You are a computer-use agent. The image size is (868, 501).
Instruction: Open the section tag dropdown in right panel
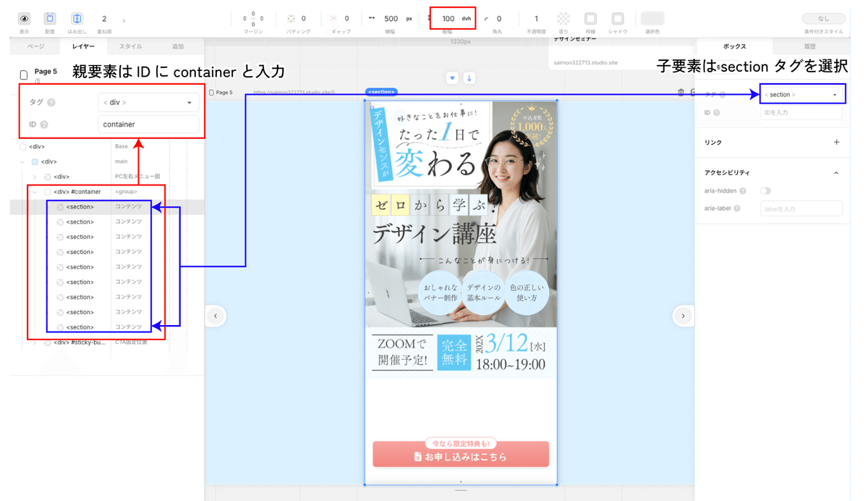click(x=802, y=94)
